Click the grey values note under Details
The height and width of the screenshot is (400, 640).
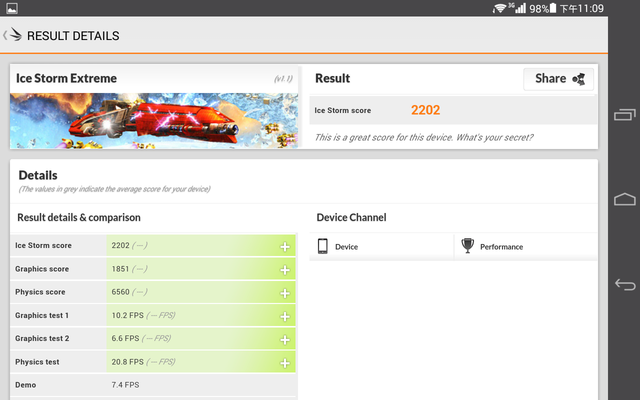coord(114,189)
